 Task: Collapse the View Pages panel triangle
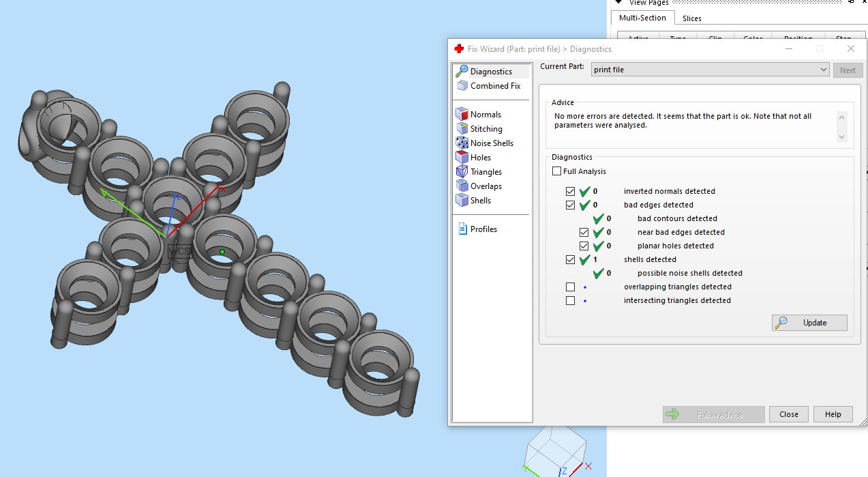point(618,3)
